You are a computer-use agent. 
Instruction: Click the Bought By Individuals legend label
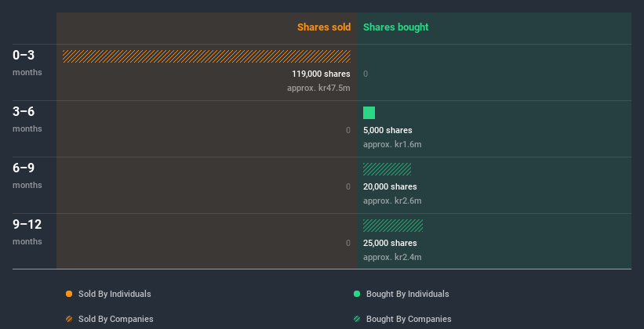point(407,294)
